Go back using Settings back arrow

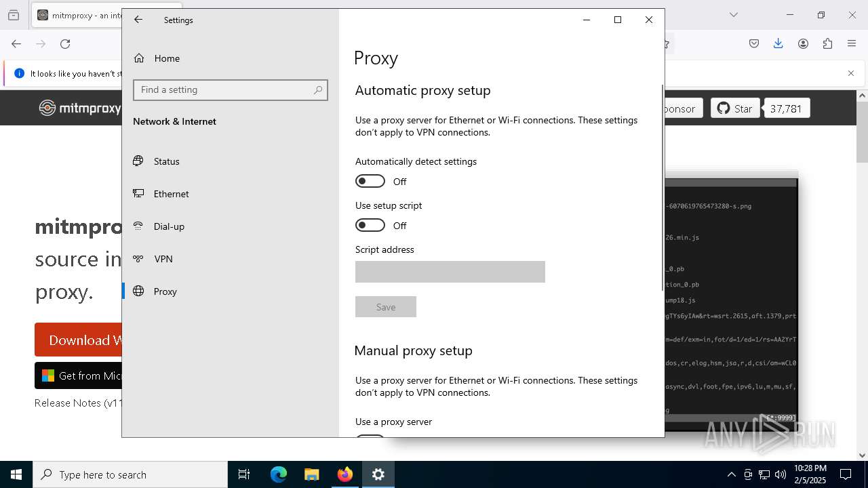(138, 20)
